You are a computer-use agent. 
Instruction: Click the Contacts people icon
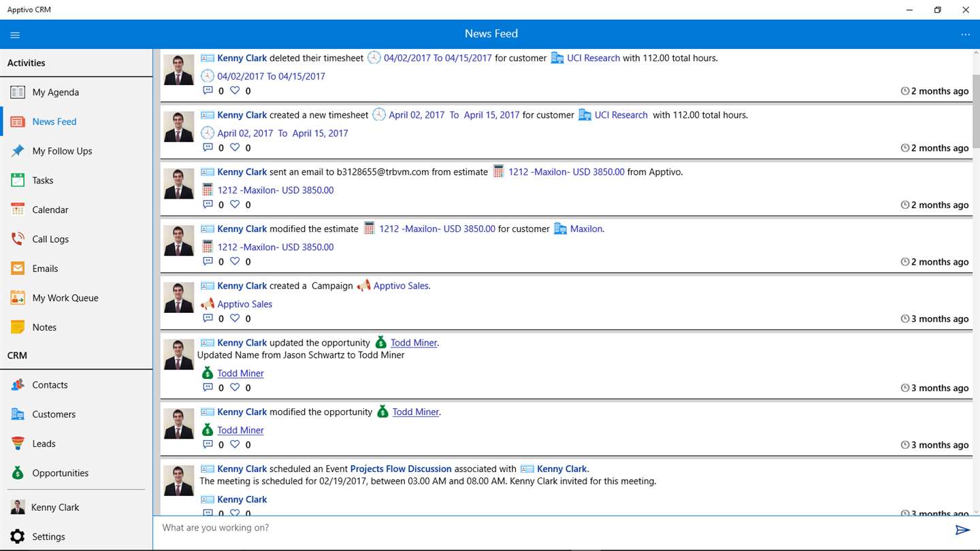tap(18, 385)
